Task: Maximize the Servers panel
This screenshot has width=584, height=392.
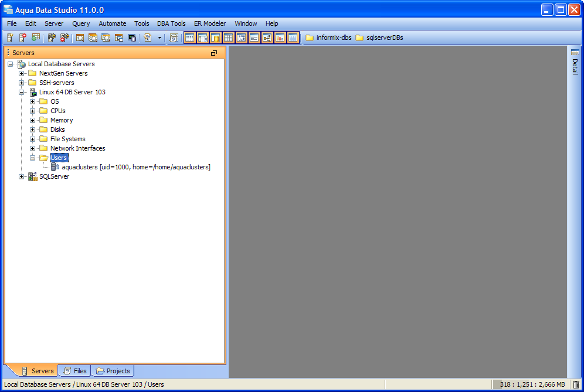Action: pyautogui.click(x=214, y=53)
